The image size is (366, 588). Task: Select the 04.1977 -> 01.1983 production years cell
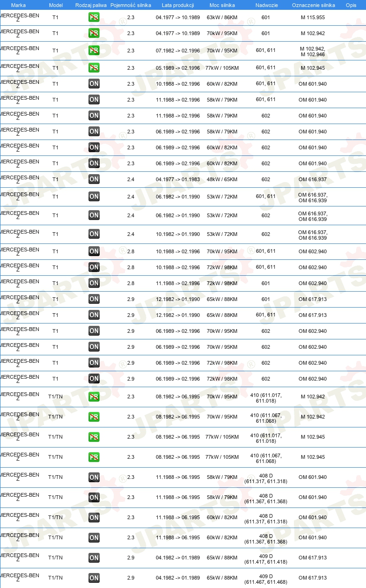[x=178, y=179]
